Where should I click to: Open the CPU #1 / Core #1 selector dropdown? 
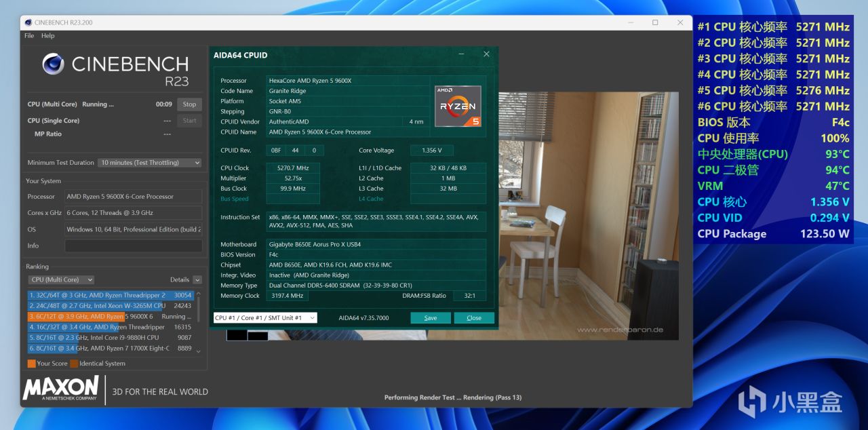click(265, 318)
